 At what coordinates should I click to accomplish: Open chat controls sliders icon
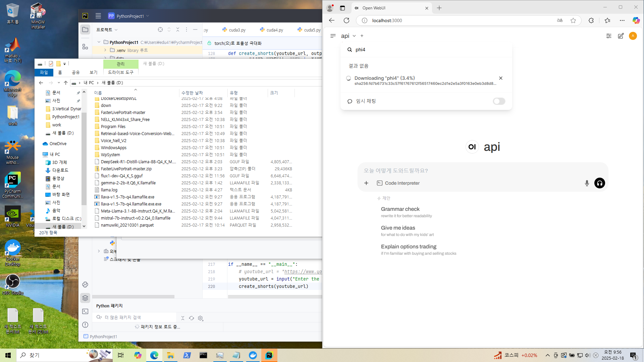coord(608,36)
